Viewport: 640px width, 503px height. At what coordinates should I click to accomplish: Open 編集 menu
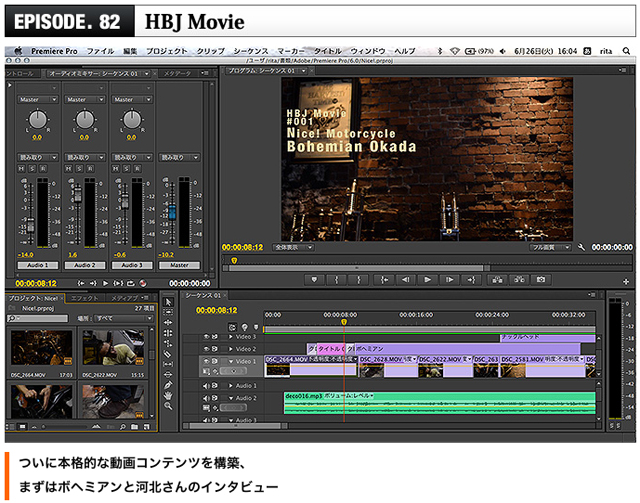click(x=130, y=51)
